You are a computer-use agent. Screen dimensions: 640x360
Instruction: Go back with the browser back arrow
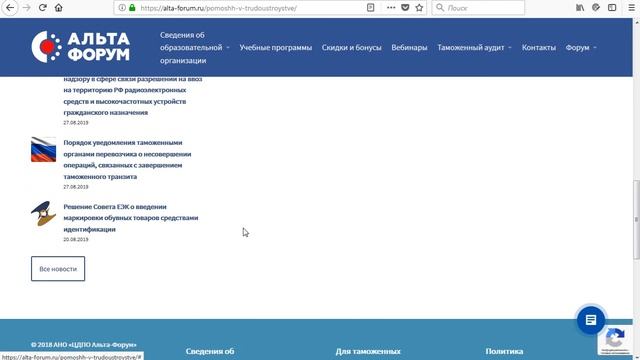click(10, 8)
